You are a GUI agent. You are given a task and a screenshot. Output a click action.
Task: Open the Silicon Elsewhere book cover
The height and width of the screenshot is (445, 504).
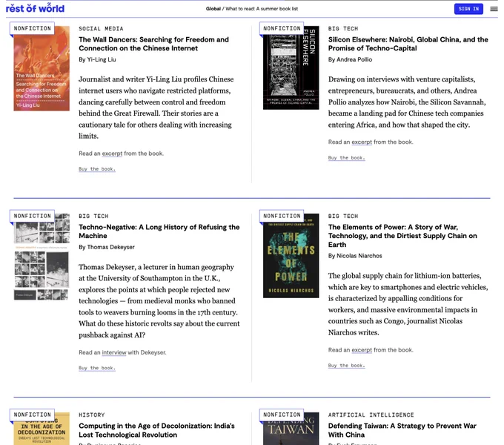pos(291,67)
